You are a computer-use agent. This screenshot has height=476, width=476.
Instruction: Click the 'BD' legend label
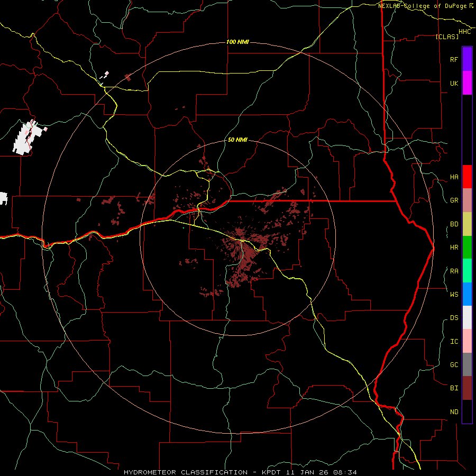coord(454,224)
